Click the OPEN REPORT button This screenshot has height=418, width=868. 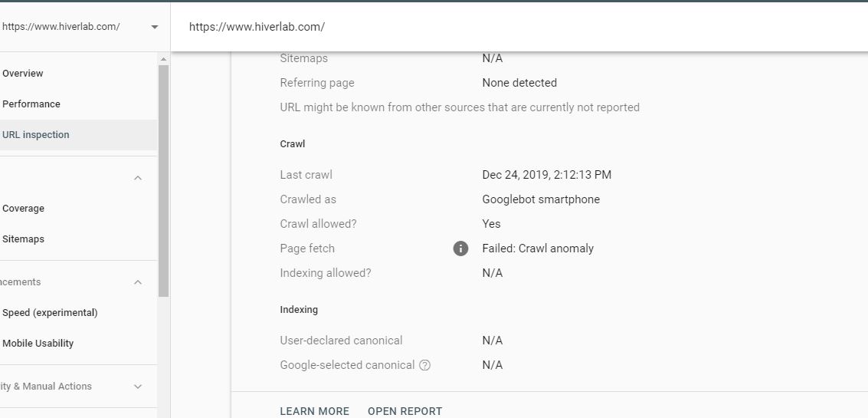[405, 411]
